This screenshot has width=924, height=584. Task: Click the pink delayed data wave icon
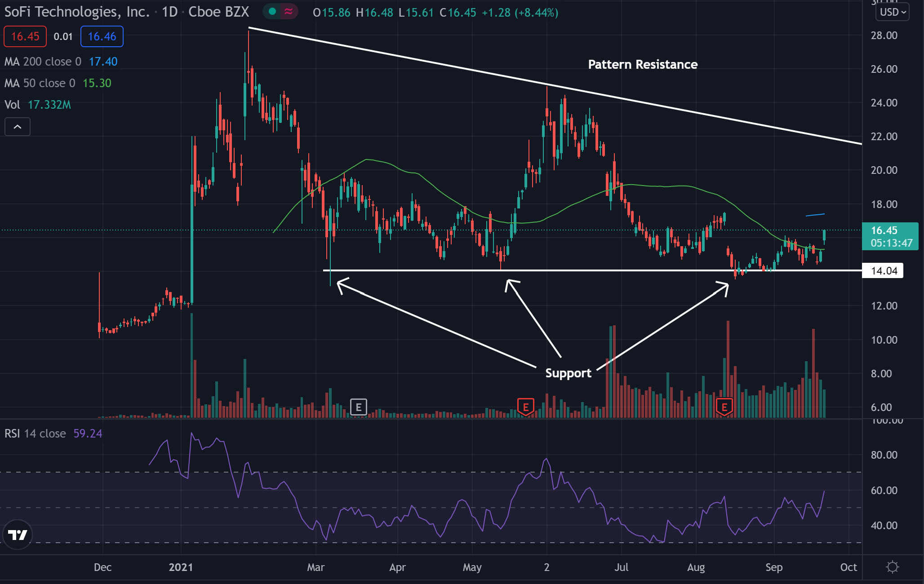pyautogui.click(x=289, y=12)
